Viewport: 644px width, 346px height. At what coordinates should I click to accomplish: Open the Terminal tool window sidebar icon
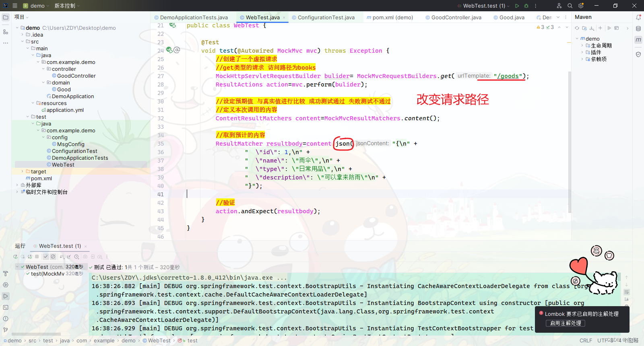coord(6,307)
